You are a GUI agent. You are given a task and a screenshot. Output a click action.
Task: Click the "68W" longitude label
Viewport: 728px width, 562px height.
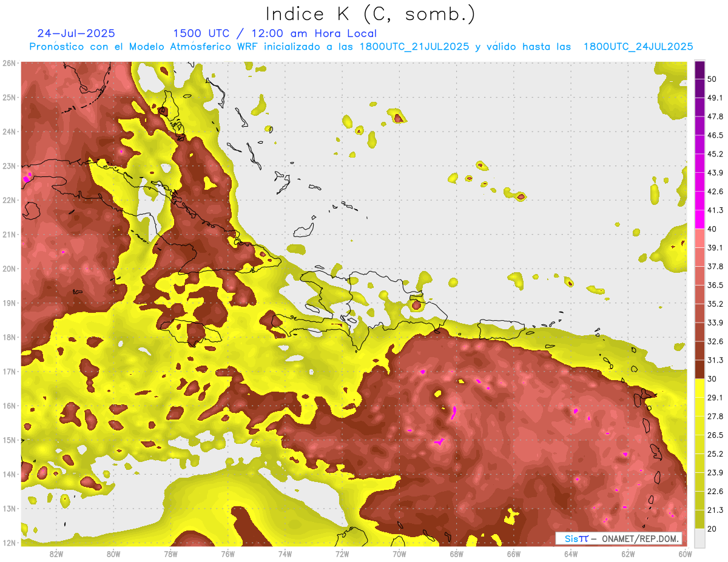457,553
